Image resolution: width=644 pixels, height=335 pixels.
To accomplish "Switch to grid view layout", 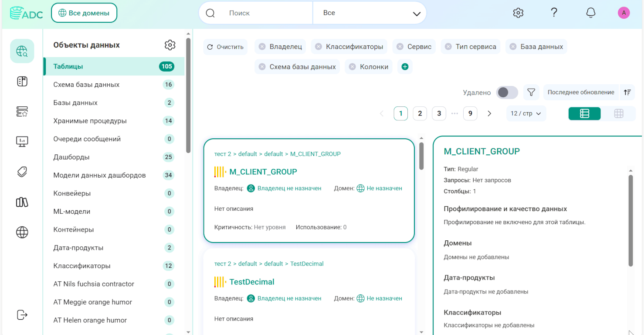I will (619, 113).
